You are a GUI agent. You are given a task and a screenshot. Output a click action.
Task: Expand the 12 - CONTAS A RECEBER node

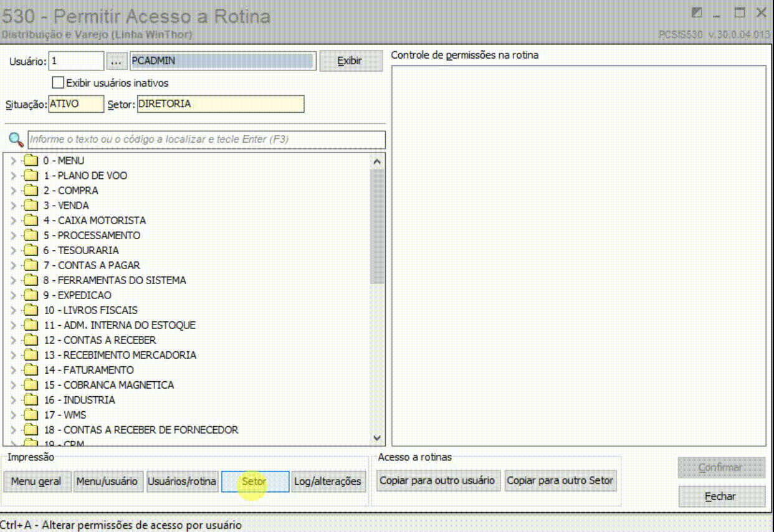point(14,340)
